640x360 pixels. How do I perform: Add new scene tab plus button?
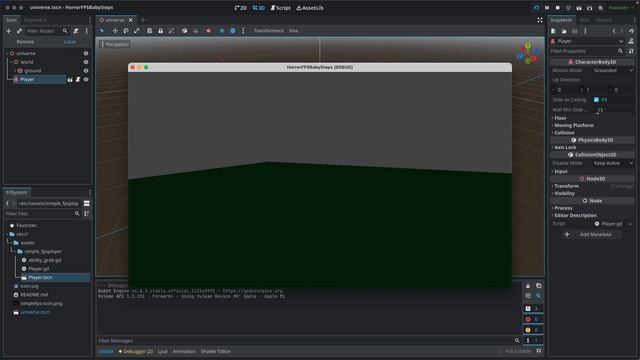[x=143, y=20]
